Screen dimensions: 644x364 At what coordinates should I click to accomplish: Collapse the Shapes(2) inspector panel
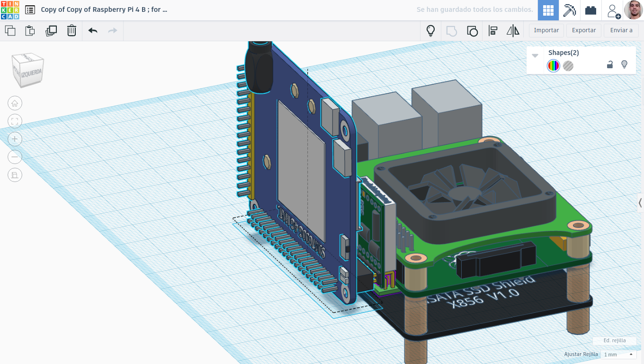click(x=535, y=55)
